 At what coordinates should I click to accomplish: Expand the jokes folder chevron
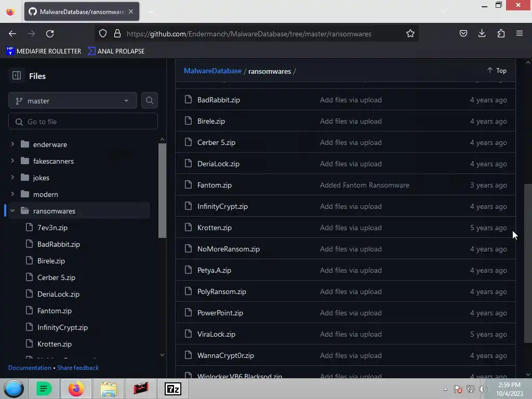point(12,178)
